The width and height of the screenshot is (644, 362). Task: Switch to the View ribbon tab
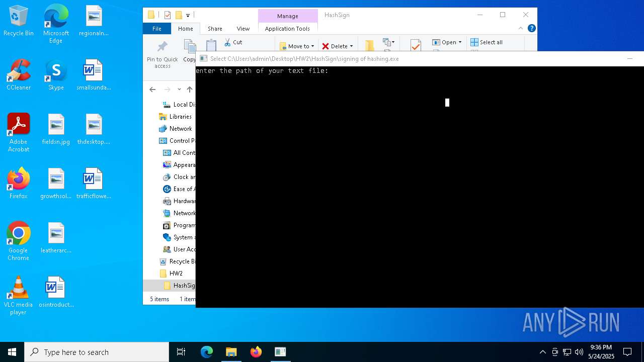pos(243,29)
